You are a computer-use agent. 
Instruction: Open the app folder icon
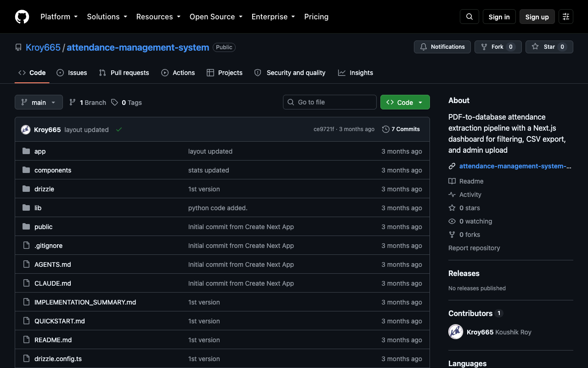[x=26, y=151]
